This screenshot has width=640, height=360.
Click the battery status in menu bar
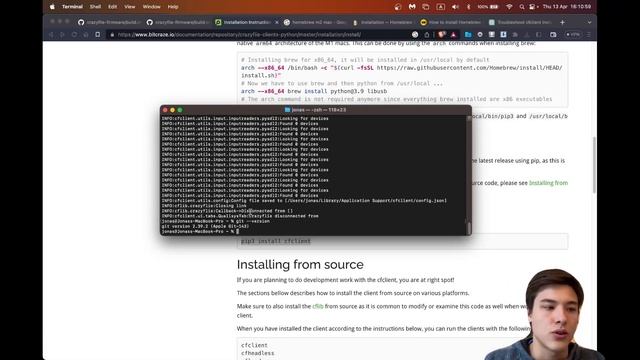pyautogui.click(x=488, y=7)
